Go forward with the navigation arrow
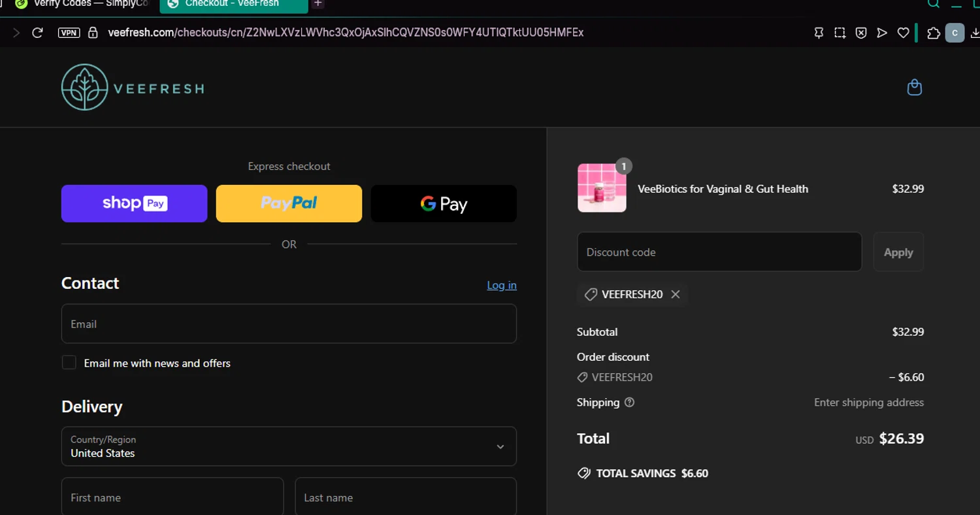The image size is (980, 515). 16,33
